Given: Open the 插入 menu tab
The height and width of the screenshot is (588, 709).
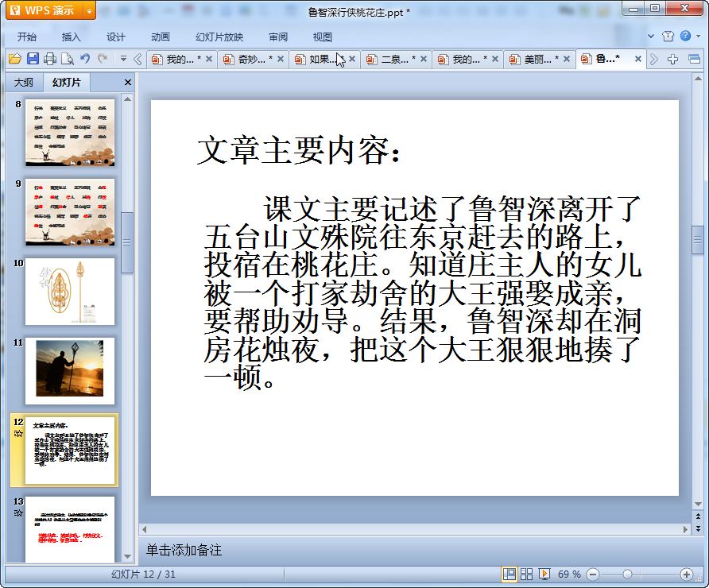Looking at the screenshot, I should coord(71,37).
